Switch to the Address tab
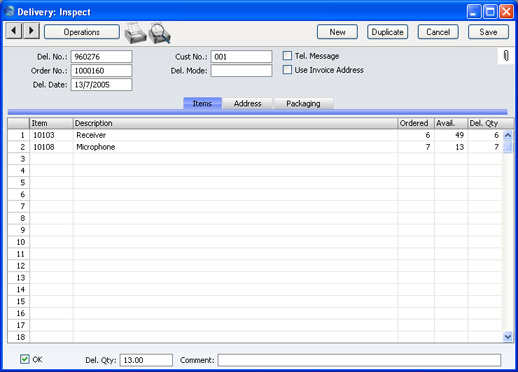518x372 pixels. pos(247,104)
